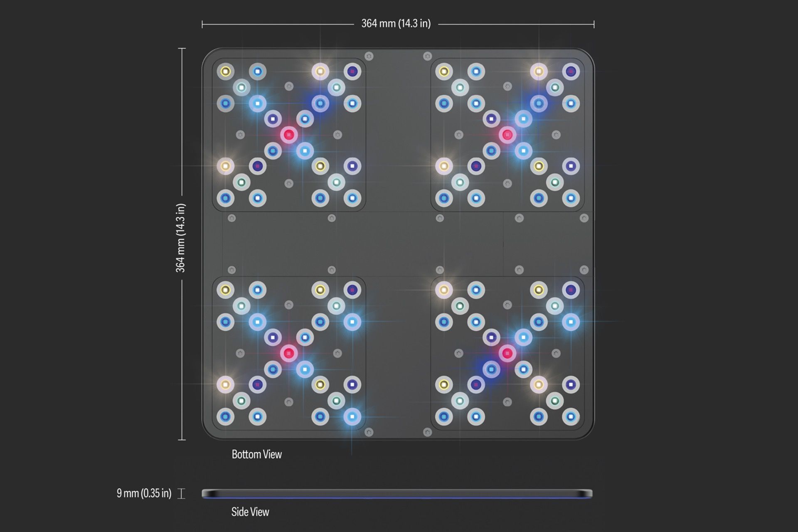Click the red LED in the bottom-right cluster
798x532 pixels.
(x=507, y=353)
